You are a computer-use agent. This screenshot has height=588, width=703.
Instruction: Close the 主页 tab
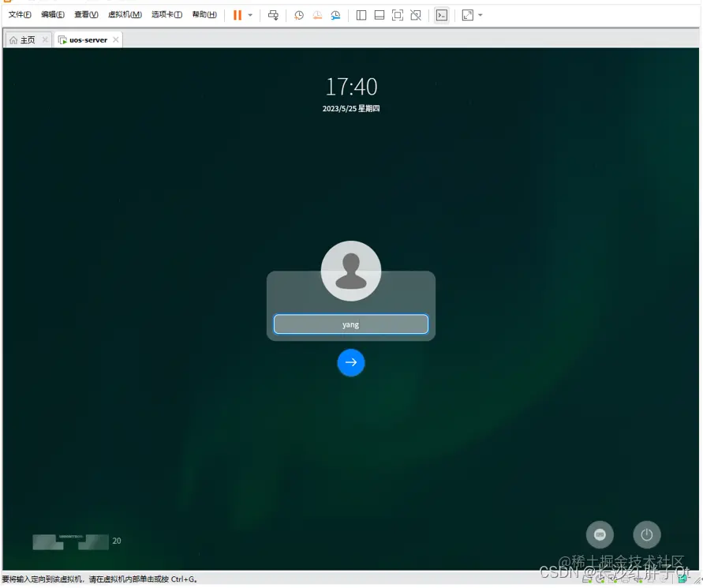pyautogui.click(x=45, y=40)
